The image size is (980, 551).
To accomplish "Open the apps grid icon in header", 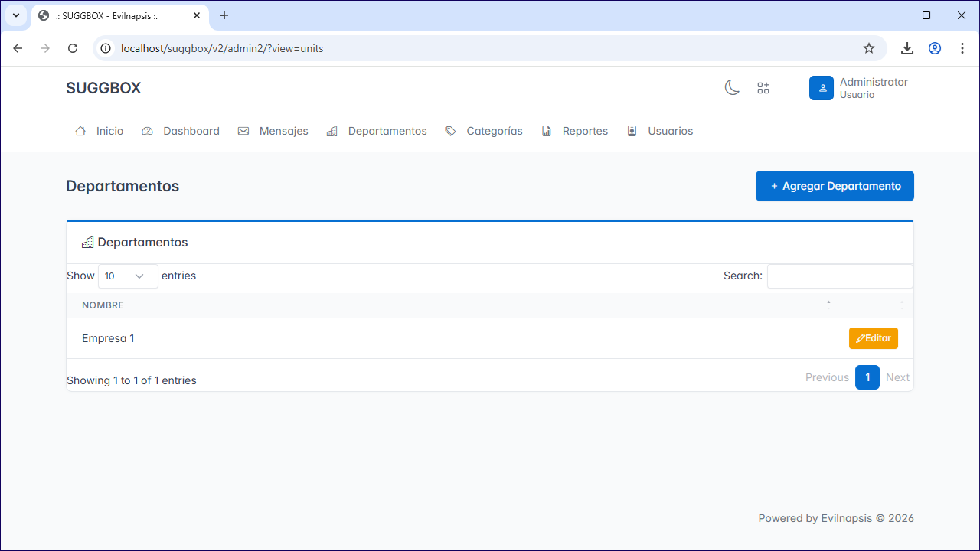I will [763, 88].
